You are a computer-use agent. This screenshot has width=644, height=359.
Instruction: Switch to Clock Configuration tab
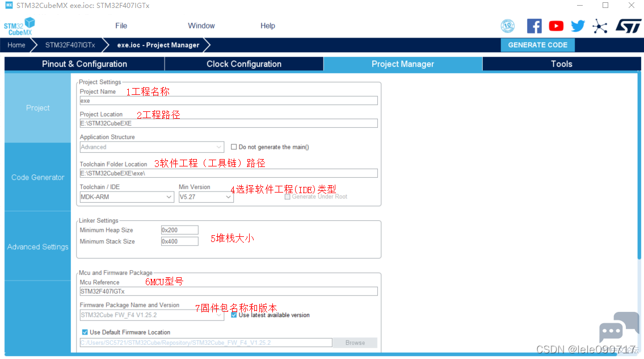[244, 64]
